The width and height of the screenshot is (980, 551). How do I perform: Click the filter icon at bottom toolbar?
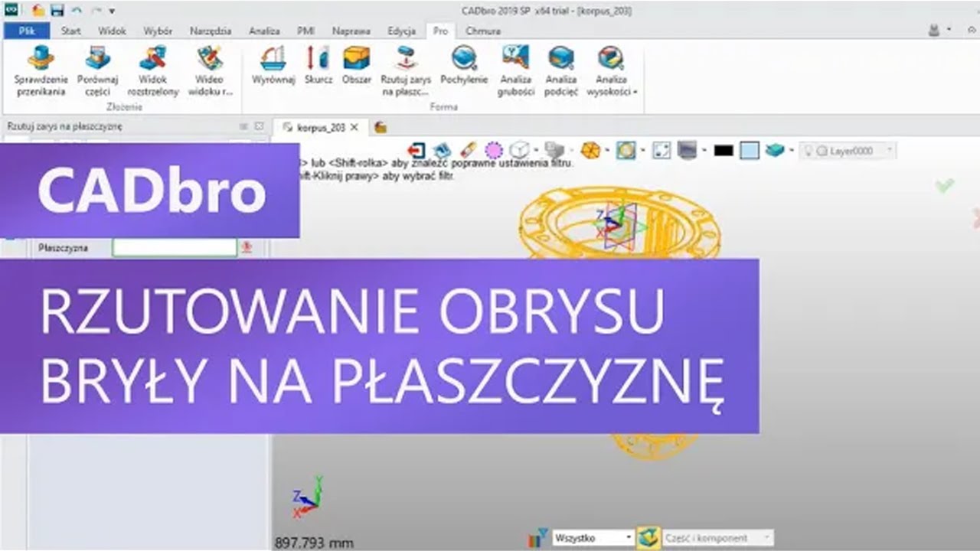click(x=538, y=538)
